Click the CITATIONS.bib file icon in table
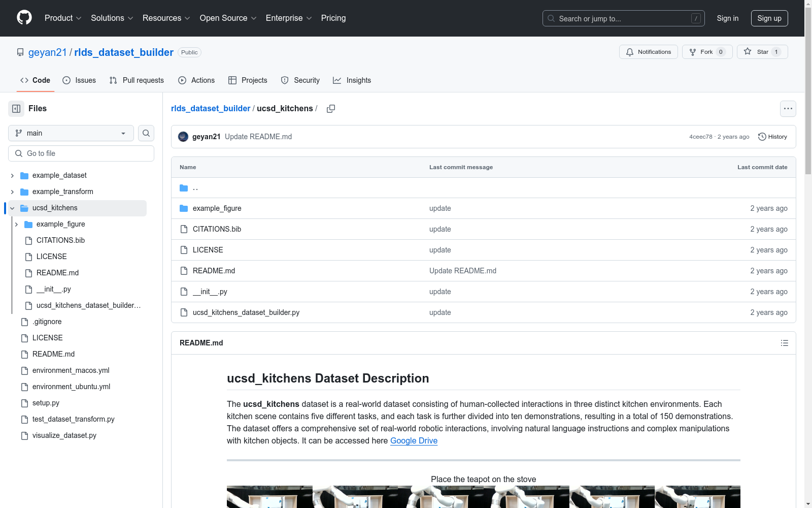 [184, 229]
